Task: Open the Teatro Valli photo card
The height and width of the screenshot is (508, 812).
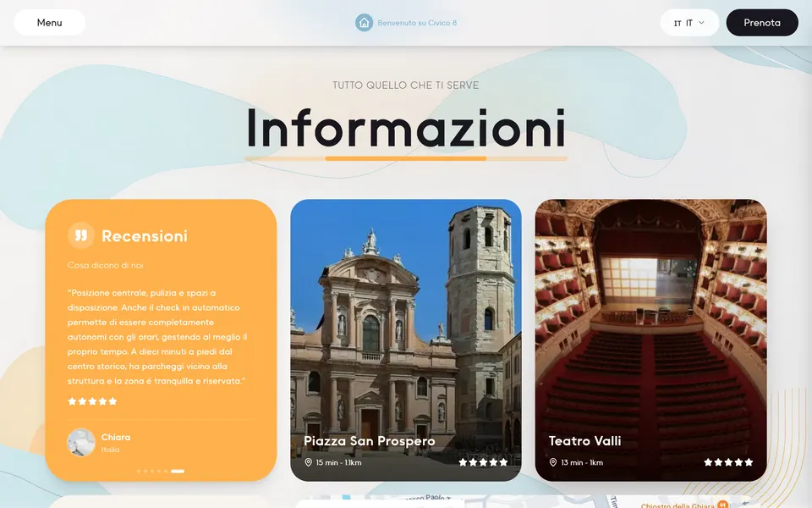Action: click(x=651, y=340)
